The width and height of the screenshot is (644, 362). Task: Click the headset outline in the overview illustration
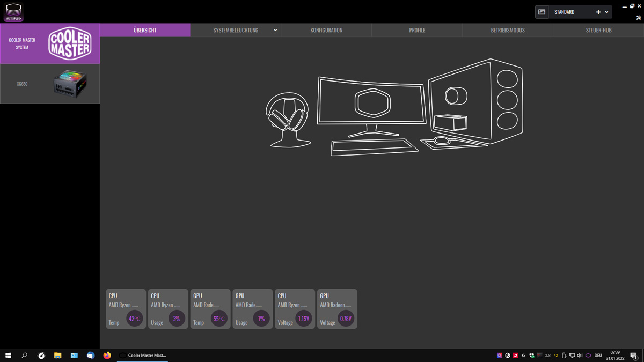click(289, 120)
